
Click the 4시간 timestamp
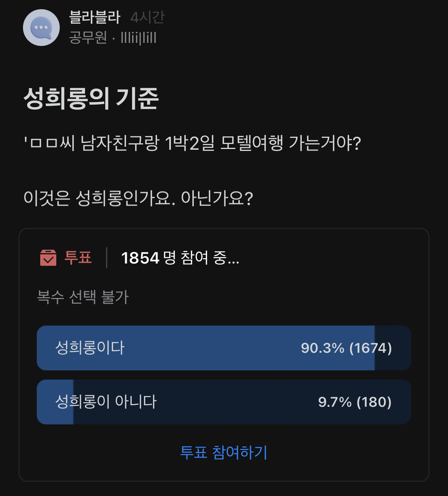pyautogui.click(x=147, y=17)
